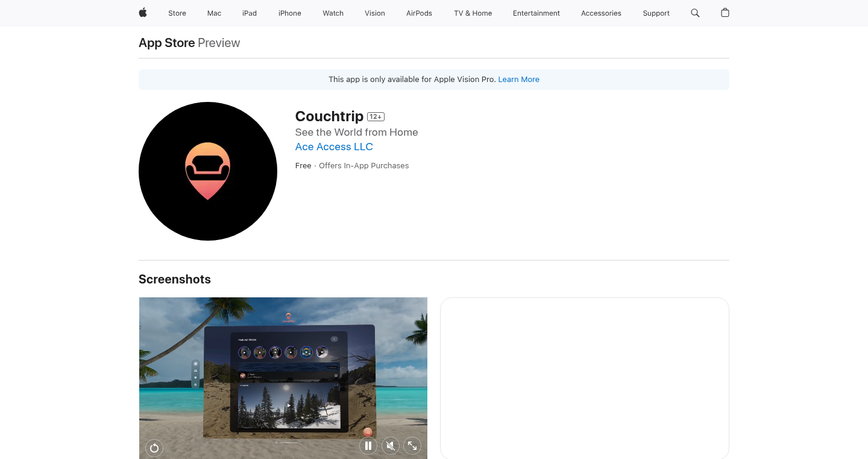Click the Screenshots section heading
Screen dimensions: 868x459
point(175,279)
